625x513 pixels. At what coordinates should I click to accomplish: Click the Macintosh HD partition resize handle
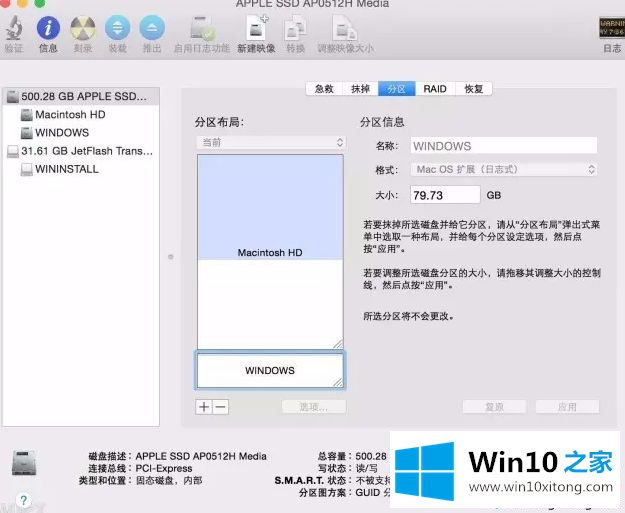(x=338, y=343)
